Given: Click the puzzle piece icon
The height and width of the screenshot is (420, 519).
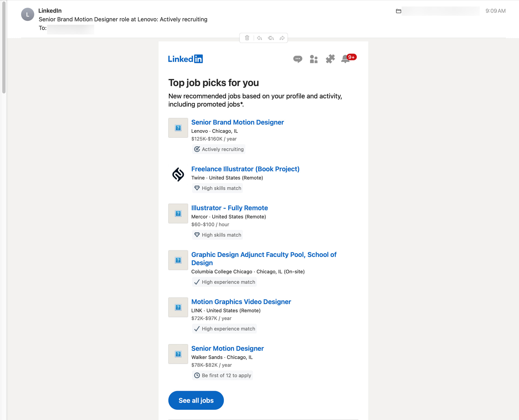Looking at the screenshot, I should tap(330, 59).
